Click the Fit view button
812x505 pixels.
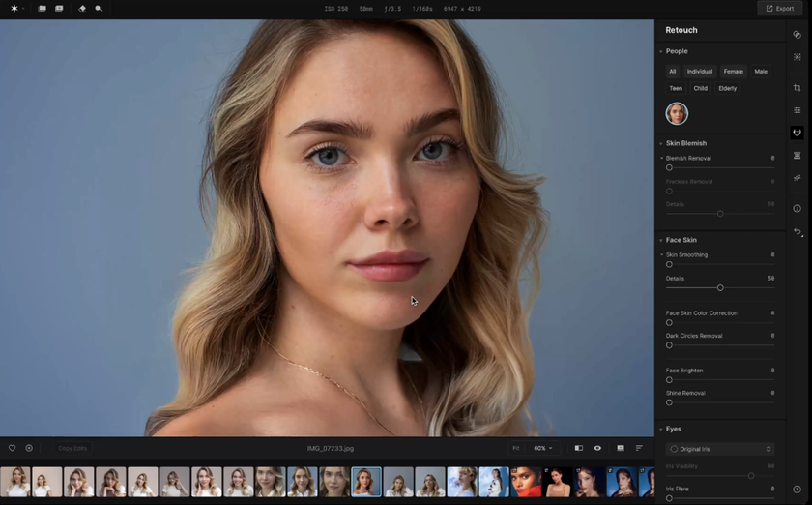[516, 448]
